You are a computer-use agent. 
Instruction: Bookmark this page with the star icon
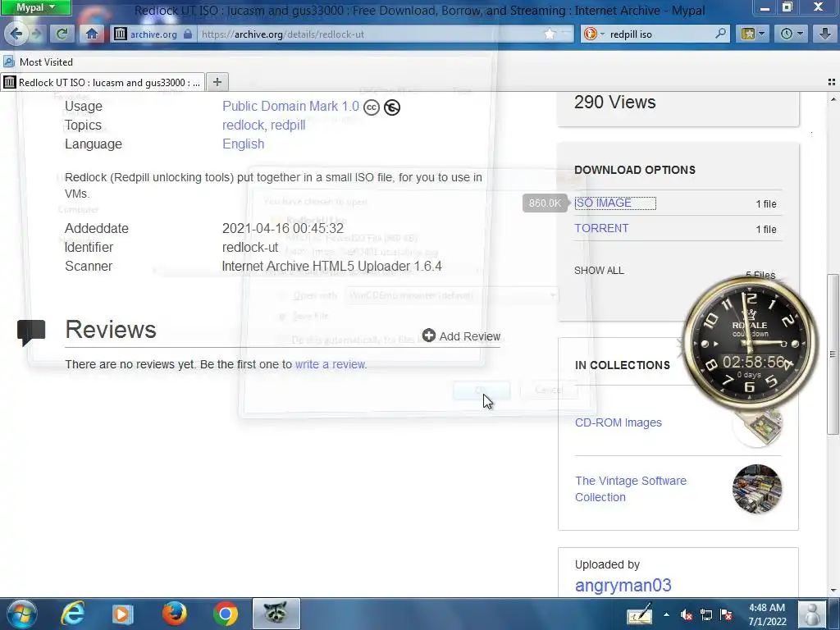[550, 34]
